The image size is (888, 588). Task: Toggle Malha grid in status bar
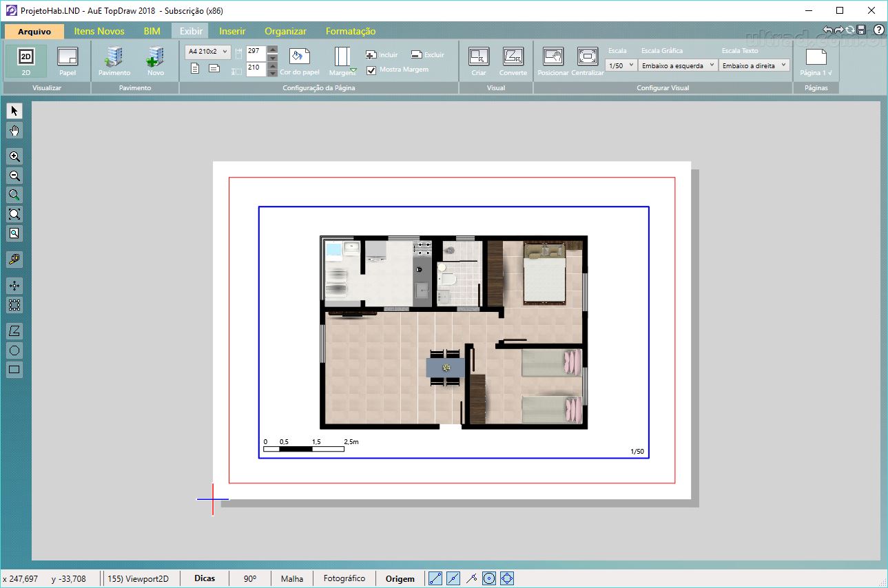pos(292,579)
